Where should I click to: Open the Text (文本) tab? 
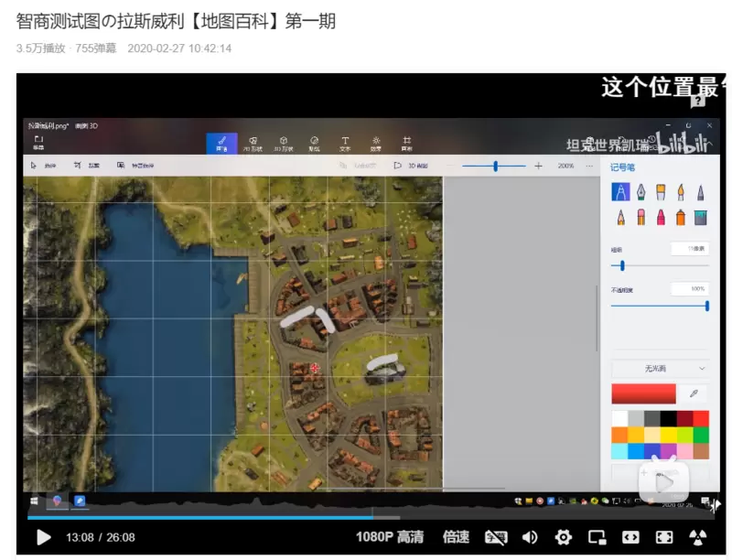point(345,143)
